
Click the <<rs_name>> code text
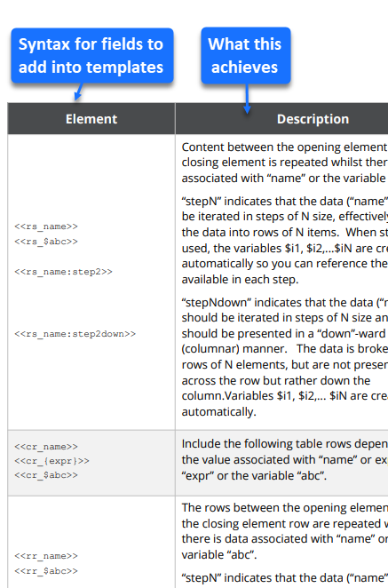pyautogui.click(x=46, y=226)
